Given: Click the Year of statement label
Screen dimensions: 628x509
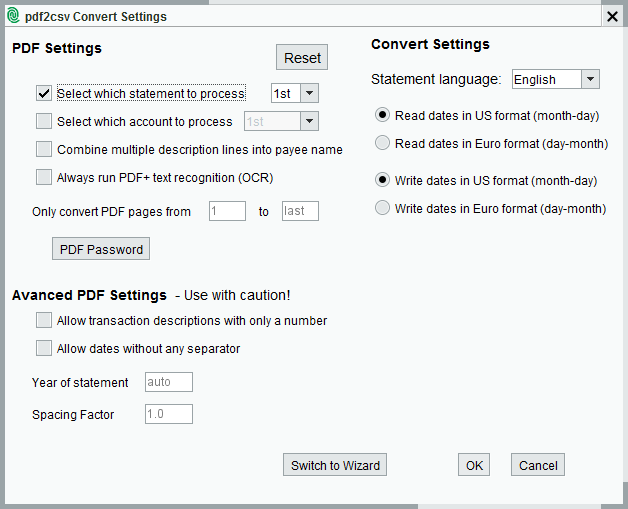Looking at the screenshot, I should [x=80, y=382].
